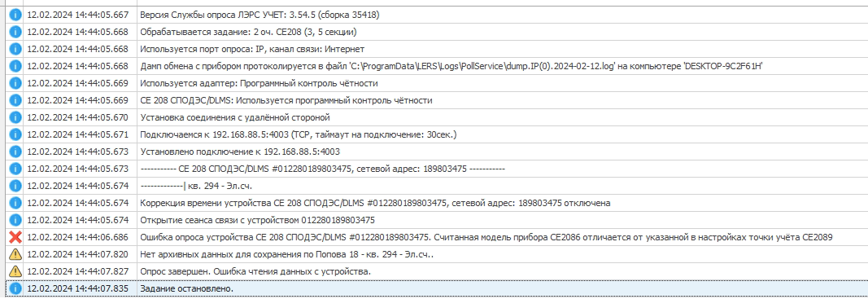Click info icon next to 'кв. 294 - Эл.сч.'
The height and width of the screenshot is (299, 868).
[x=15, y=186]
